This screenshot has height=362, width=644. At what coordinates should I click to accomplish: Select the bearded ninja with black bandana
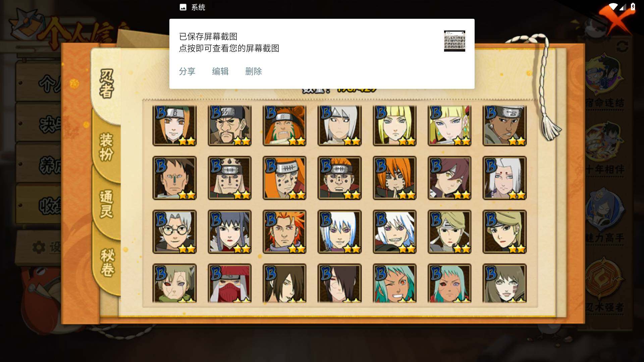[x=229, y=125]
